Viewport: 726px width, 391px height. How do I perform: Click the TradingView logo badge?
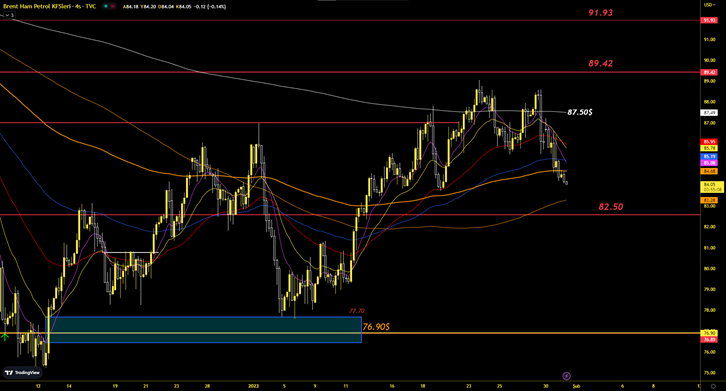tap(22, 372)
